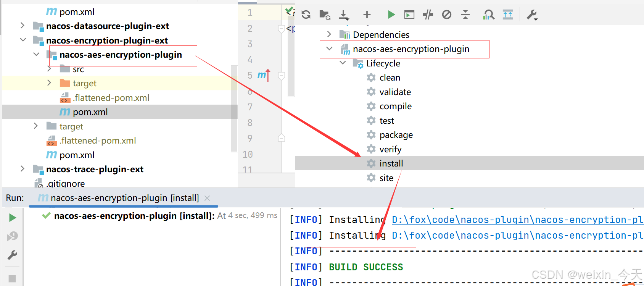644x286 pixels.
Task: Expand src folder arrow
Action: 49,69
